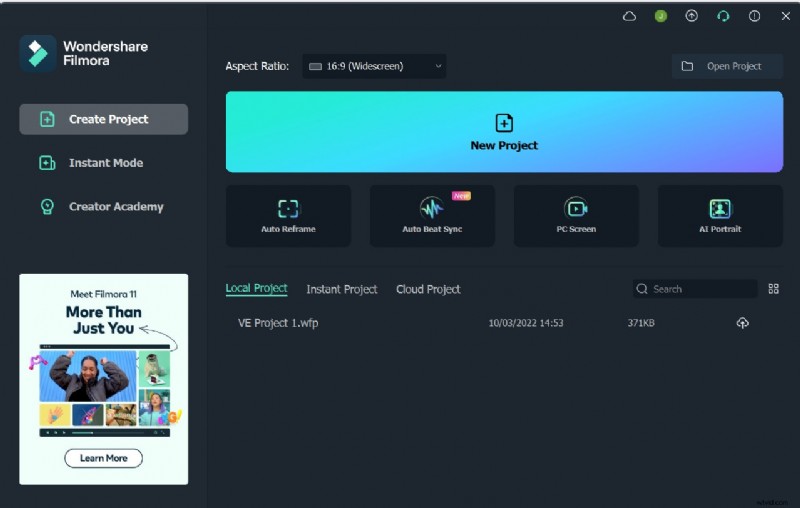Click the upload arrow icon in title bar
The image size is (800, 508).
[691, 16]
